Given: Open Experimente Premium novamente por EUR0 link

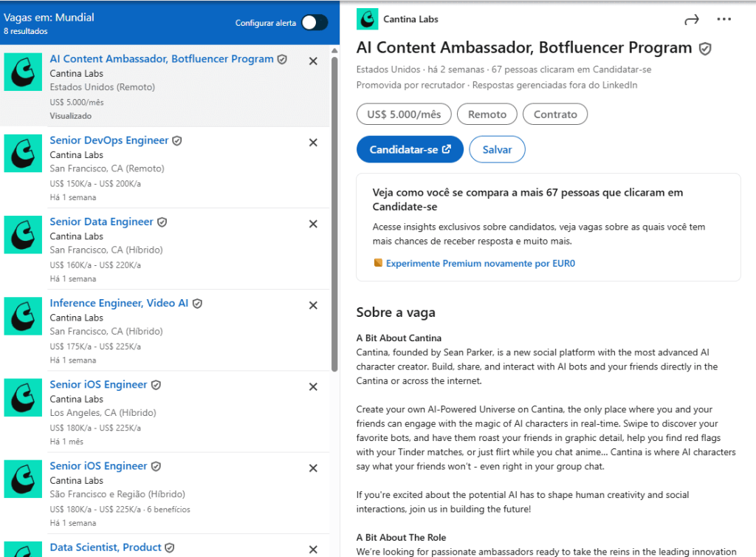Looking at the screenshot, I should point(480,263).
